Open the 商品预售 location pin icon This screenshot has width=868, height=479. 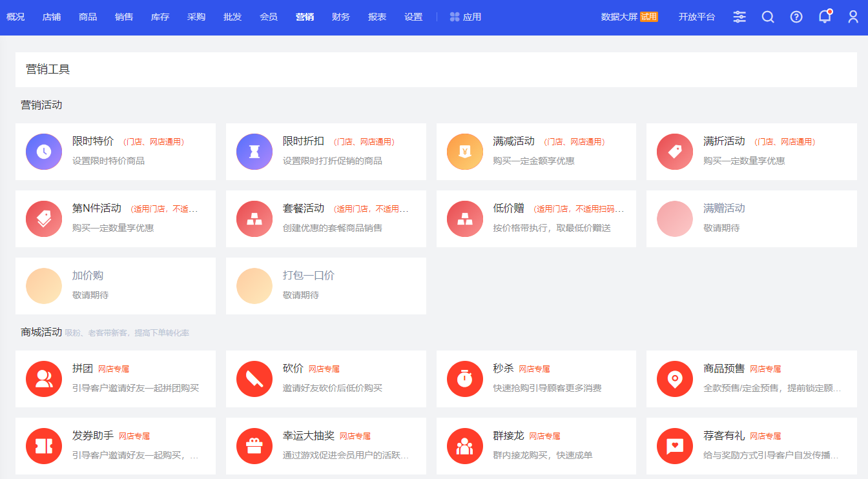(x=675, y=379)
